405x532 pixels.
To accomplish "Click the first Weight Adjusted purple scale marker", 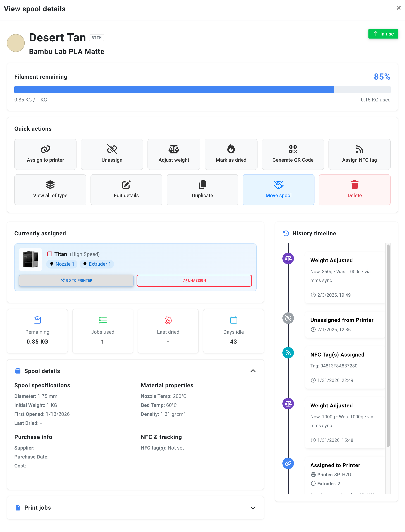I will pos(288,258).
